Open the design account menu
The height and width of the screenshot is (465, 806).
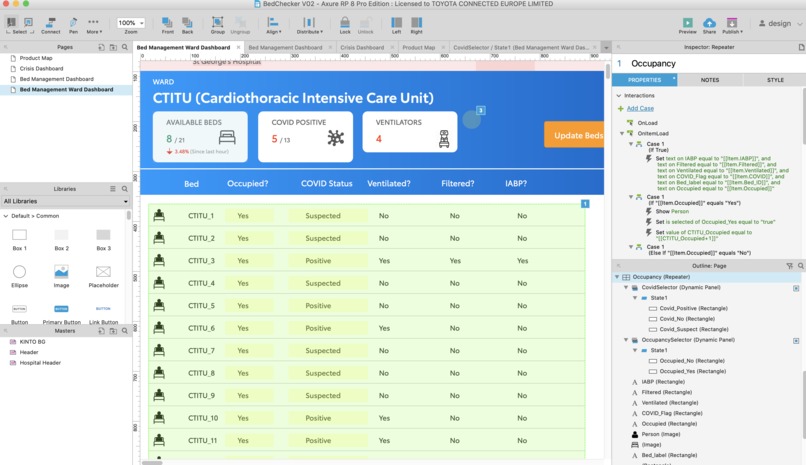click(x=779, y=24)
